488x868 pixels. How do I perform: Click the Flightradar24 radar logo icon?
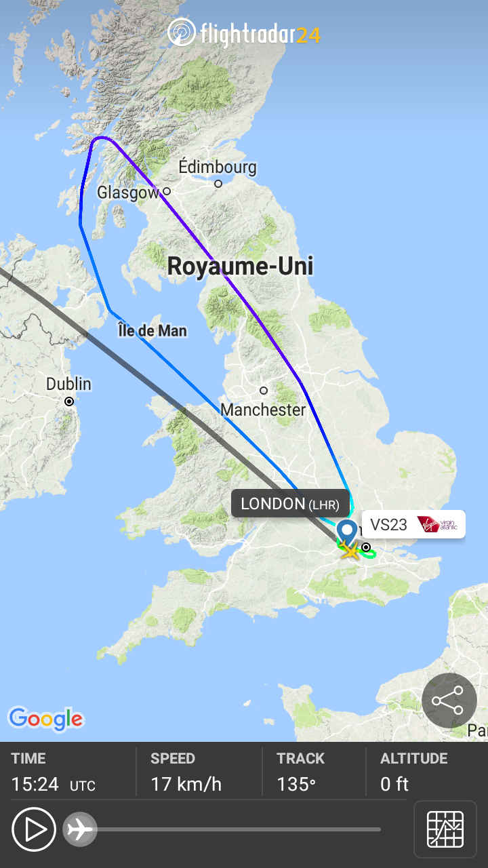[181, 33]
